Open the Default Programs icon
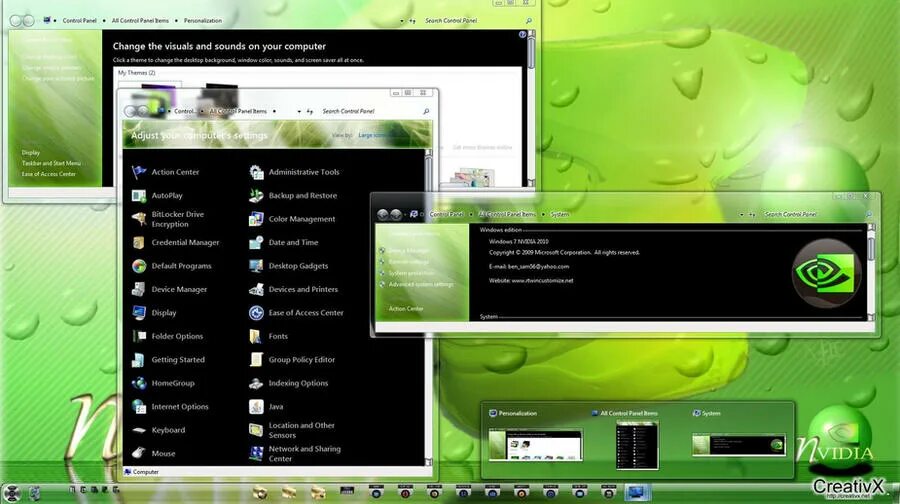This screenshot has width=900, height=504. (x=139, y=266)
